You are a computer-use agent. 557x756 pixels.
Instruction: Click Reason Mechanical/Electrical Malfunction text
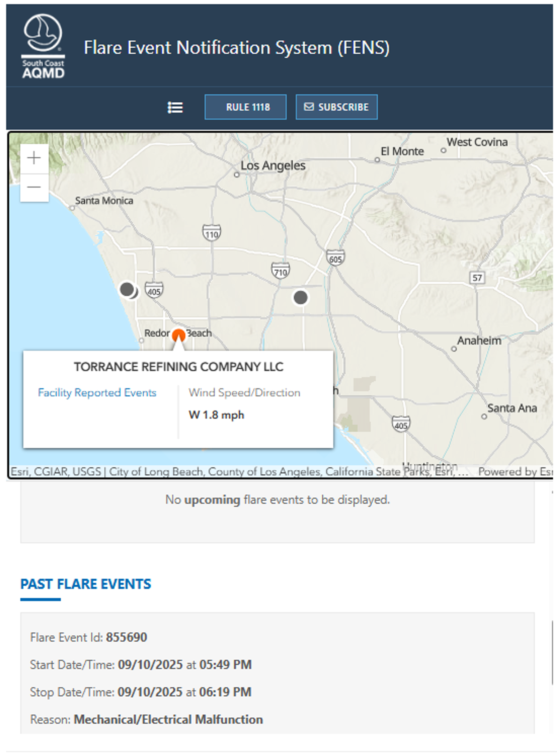pyautogui.click(x=146, y=719)
